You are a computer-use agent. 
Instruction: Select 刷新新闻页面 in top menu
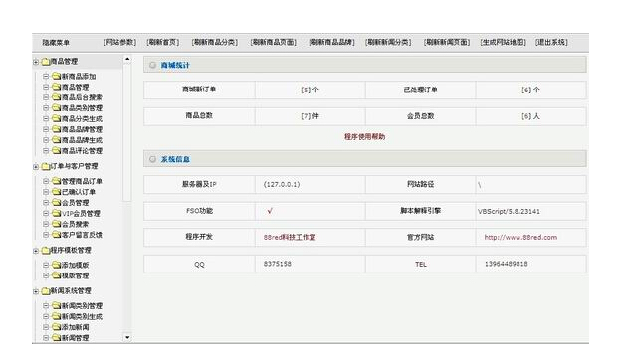(447, 42)
